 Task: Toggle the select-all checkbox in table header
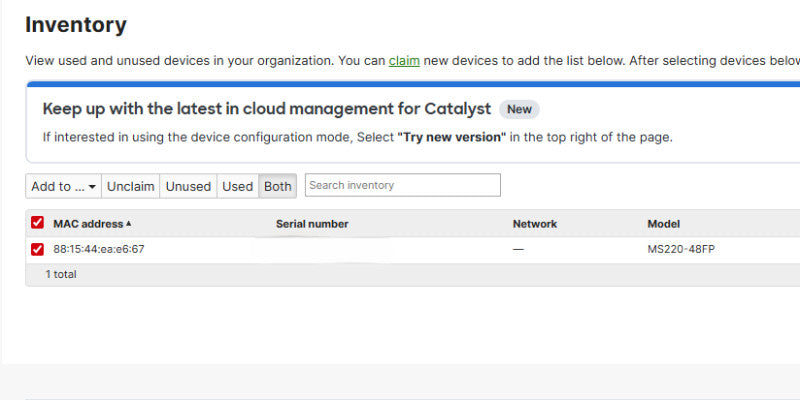(x=37, y=222)
